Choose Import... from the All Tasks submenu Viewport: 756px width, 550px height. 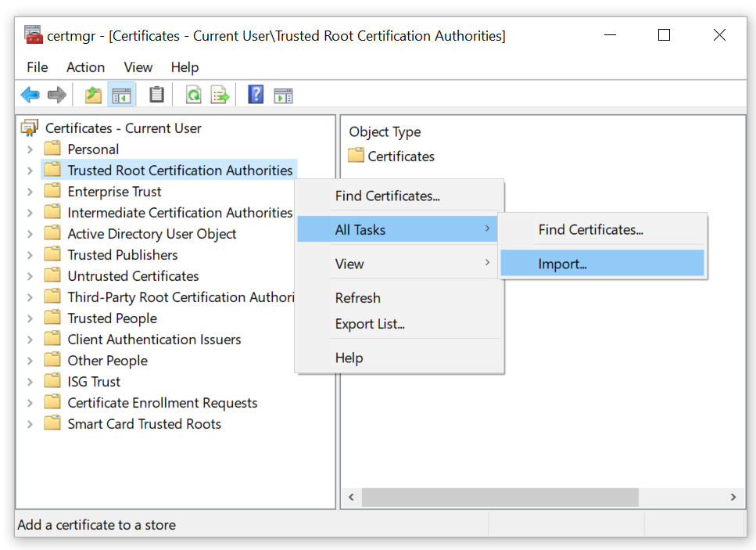coord(562,264)
